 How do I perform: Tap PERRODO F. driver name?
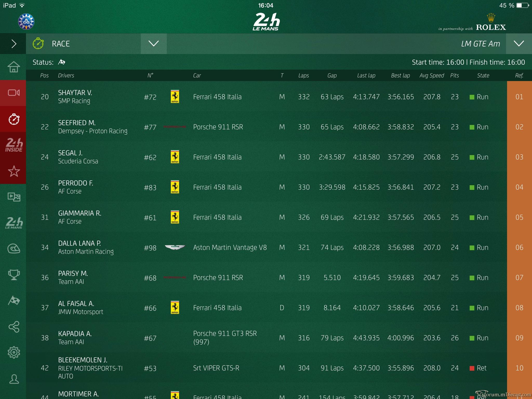point(76,183)
